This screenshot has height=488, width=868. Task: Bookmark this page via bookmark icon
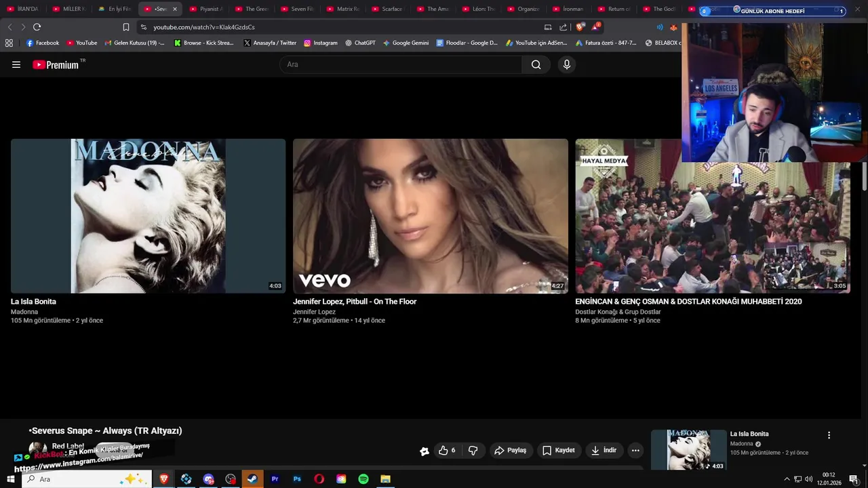126,27
